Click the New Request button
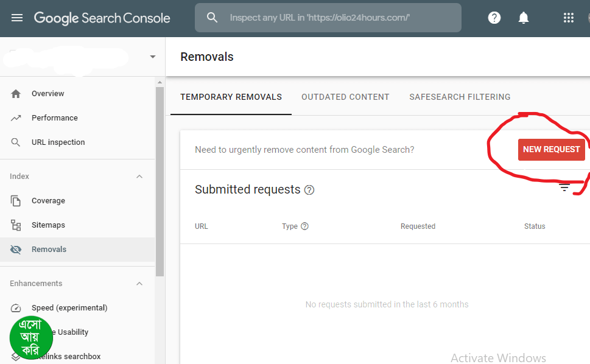This screenshot has height=364, width=590. tap(551, 150)
